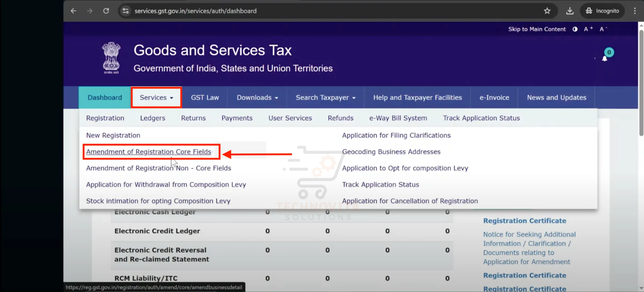The image size is (644, 292).
Task: Expand the Downloads dropdown menu
Action: coord(257,98)
